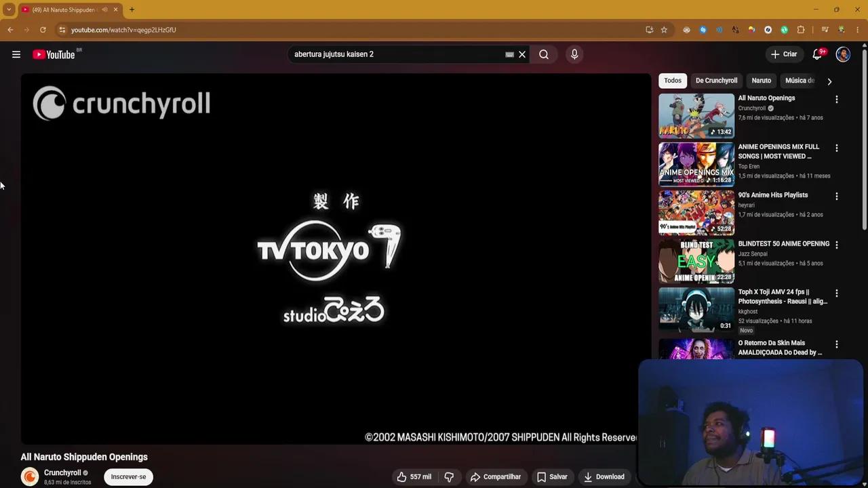This screenshot has width=868, height=488.
Task: Open Toph X Toji AMV thumbnail
Action: tap(696, 310)
